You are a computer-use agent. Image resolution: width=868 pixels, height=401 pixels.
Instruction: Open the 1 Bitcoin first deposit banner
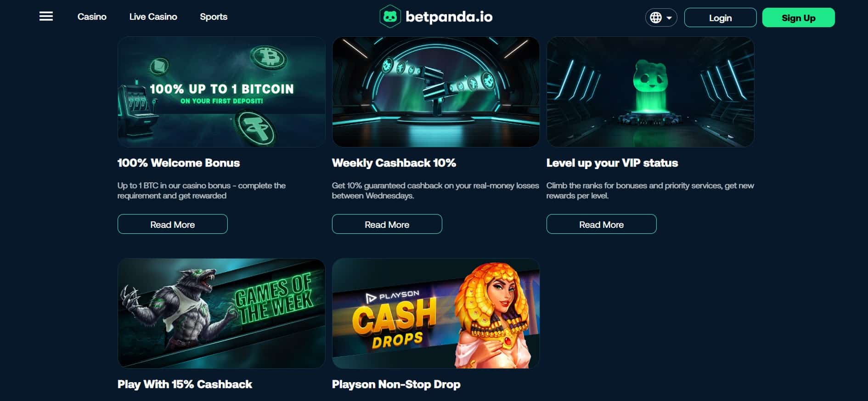[221, 92]
